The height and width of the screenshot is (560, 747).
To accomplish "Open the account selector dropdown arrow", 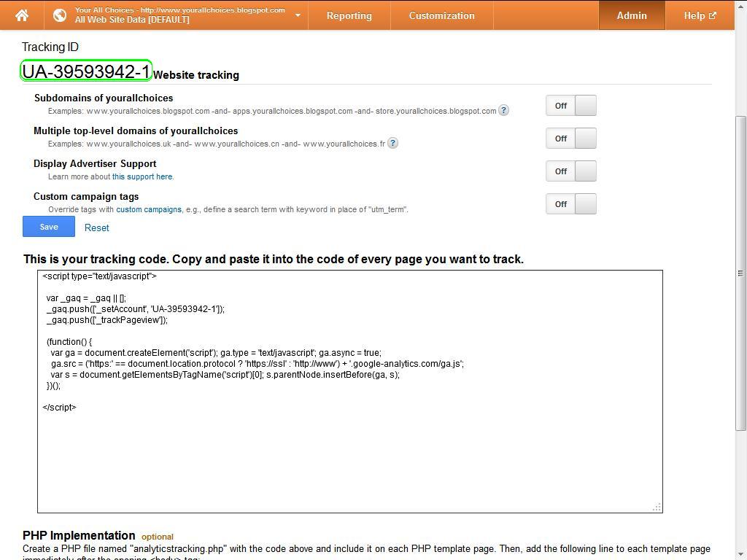I will [298, 15].
